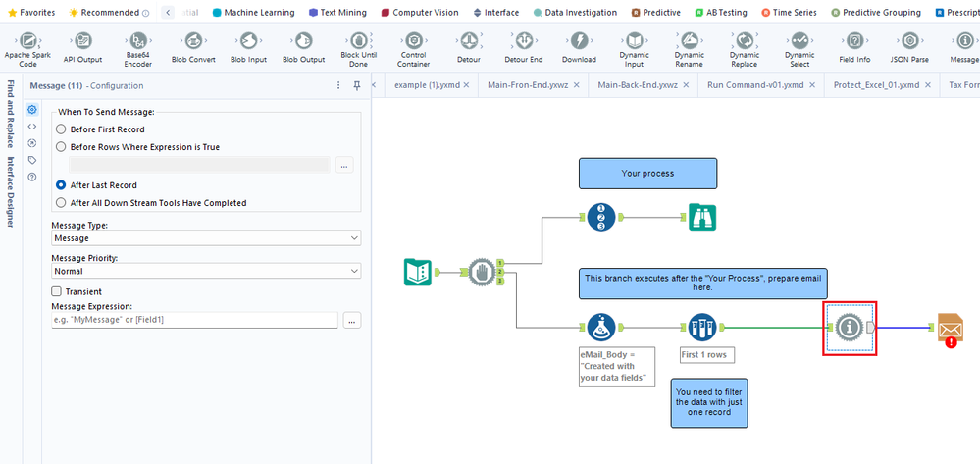Image resolution: width=980 pixels, height=464 pixels.
Task: Click the Input Data tool on canvas
Action: pyautogui.click(x=418, y=272)
